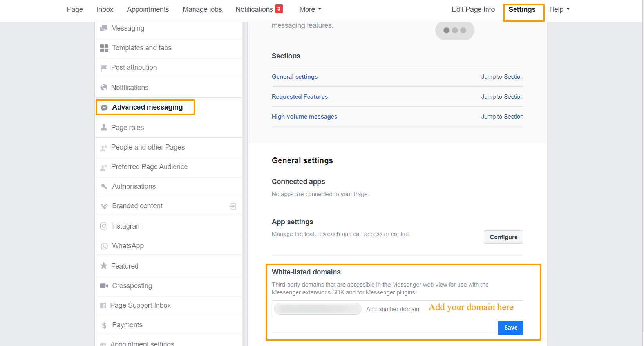
Task: Jump to Section for General settings
Action: 502,77
